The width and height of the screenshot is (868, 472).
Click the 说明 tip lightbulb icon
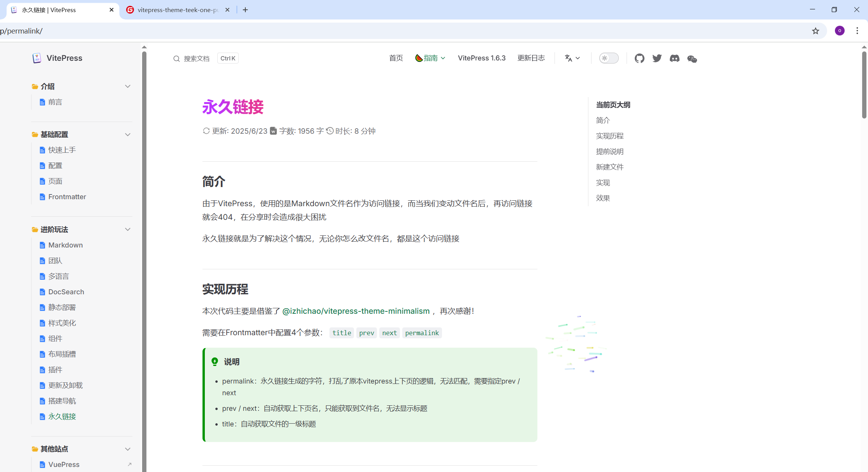point(215,362)
